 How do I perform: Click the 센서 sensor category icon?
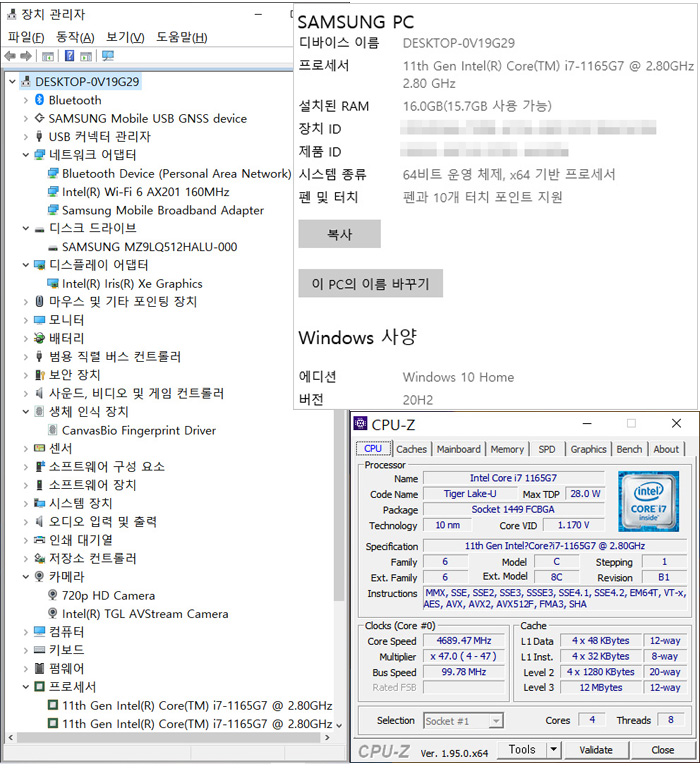click(40, 448)
